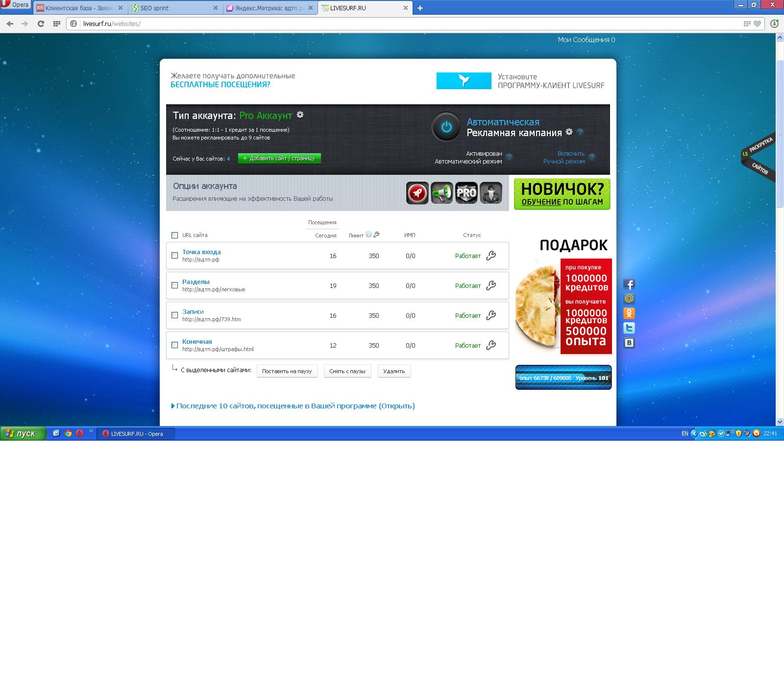The width and height of the screenshot is (784, 687).
Task: Launch Chrome from quick launch
Action: tap(68, 433)
